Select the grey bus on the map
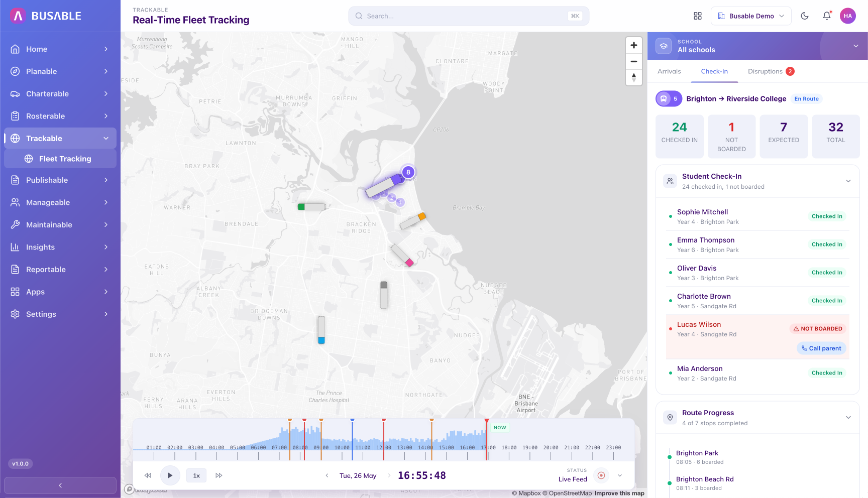 coord(384,295)
